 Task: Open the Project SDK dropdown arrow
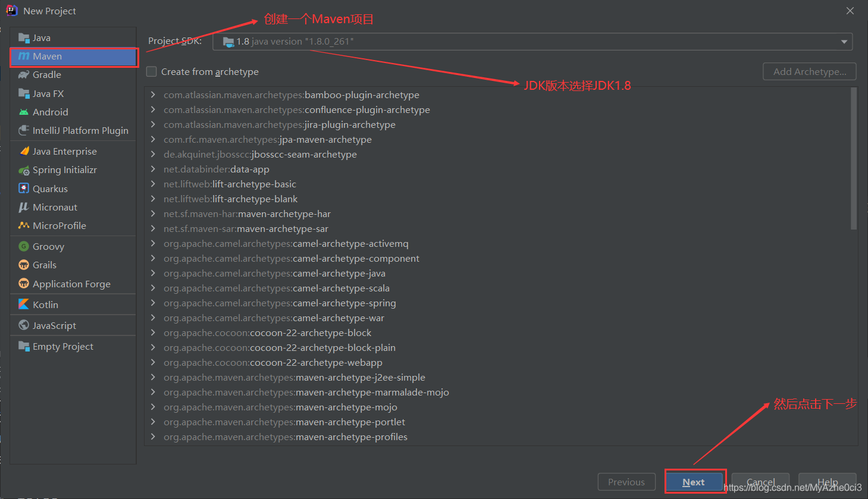(x=844, y=42)
